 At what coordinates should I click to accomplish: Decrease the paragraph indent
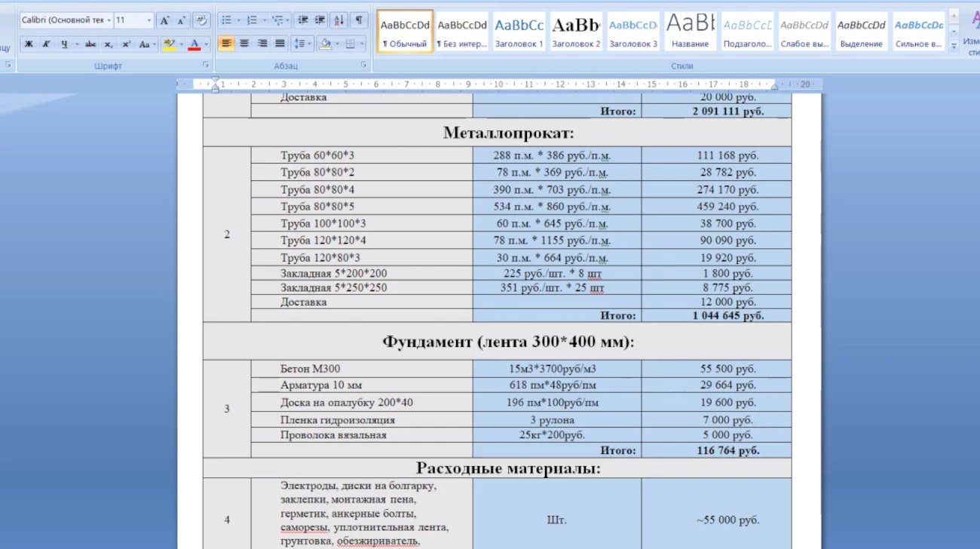(x=302, y=20)
